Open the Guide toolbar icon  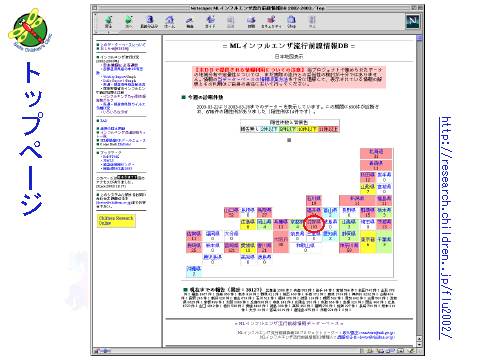click(210, 22)
